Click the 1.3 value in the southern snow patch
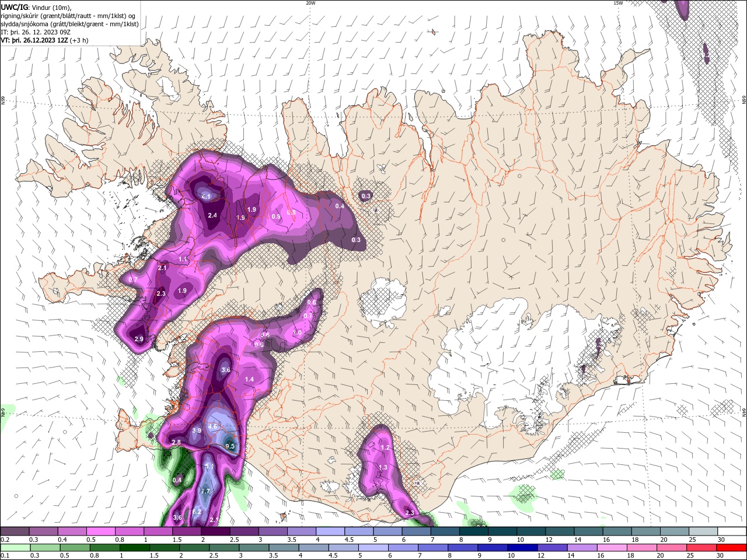This screenshot has height=560, width=747. point(383,467)
